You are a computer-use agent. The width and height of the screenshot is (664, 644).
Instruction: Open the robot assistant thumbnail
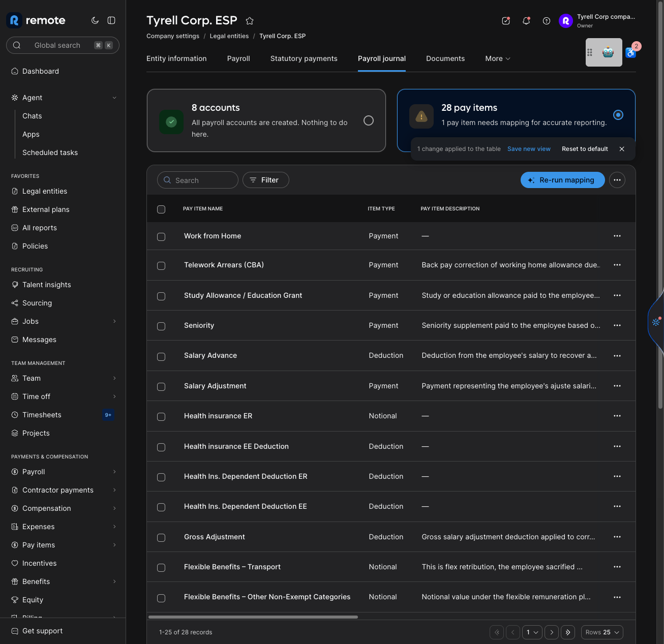(604, 52)
